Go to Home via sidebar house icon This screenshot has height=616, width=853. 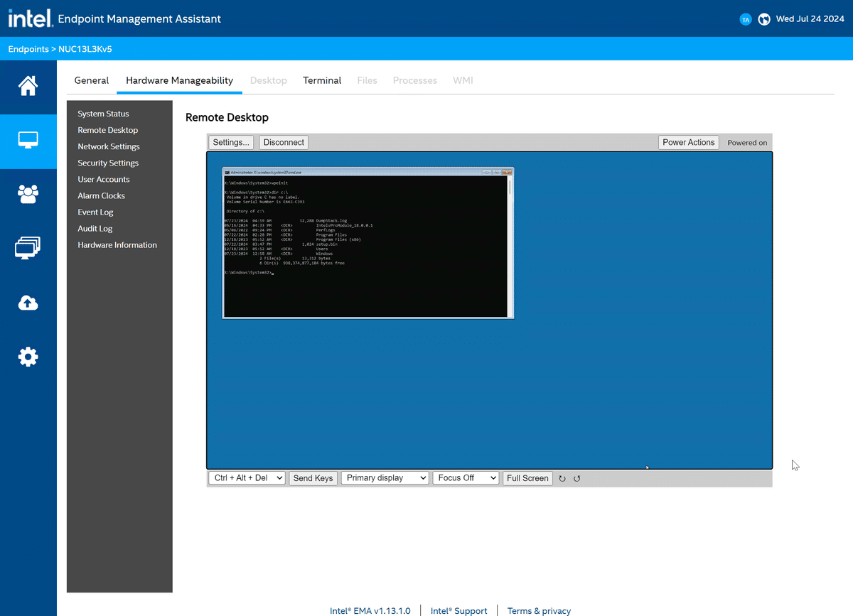(x=28, y=87)
